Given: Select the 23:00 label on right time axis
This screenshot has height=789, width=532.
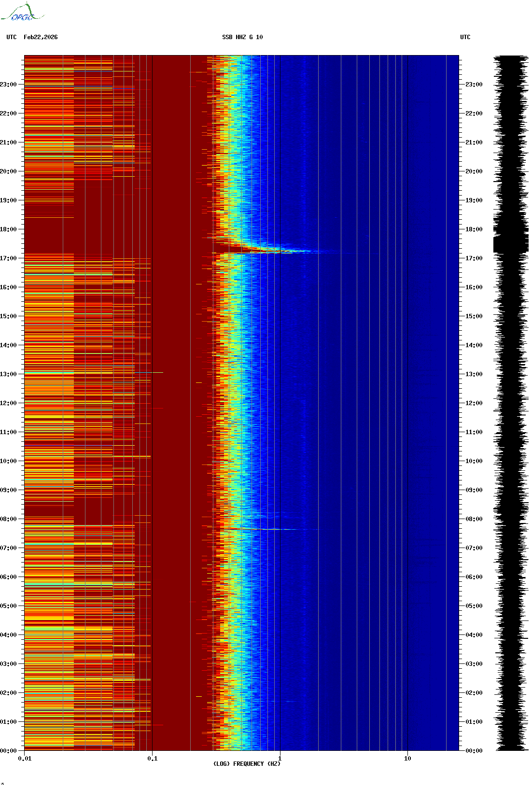Looking at the screenshot, I should click(474, 85).
